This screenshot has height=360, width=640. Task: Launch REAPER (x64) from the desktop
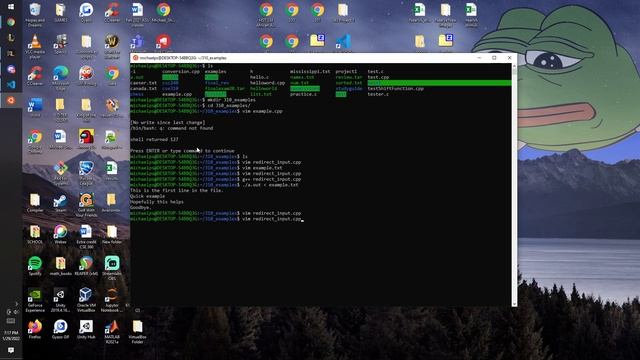[x=86, y=266]
